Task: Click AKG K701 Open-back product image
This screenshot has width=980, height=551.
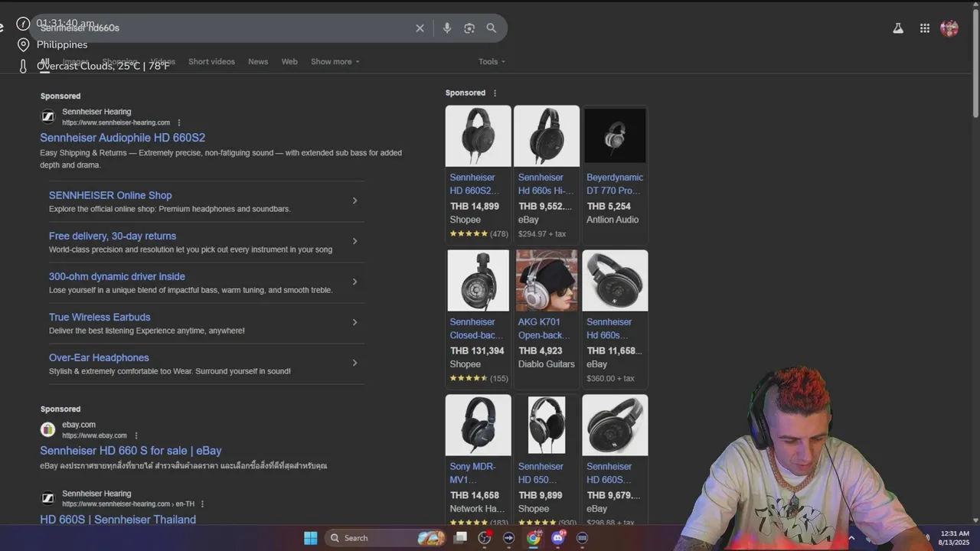Action: click(547, 281)
